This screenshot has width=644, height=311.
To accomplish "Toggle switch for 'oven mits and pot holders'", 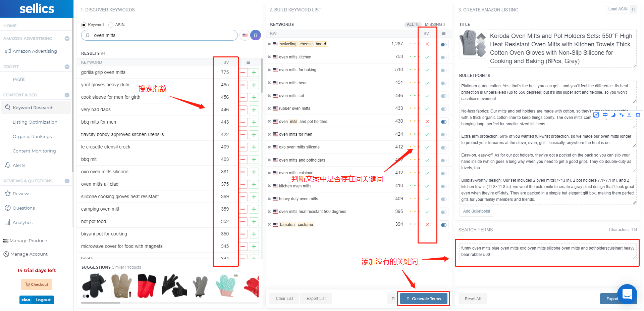I will point(444,122).
